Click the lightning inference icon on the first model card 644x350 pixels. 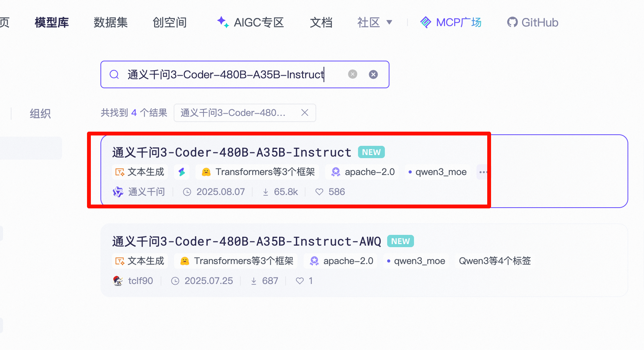[182, 172]
